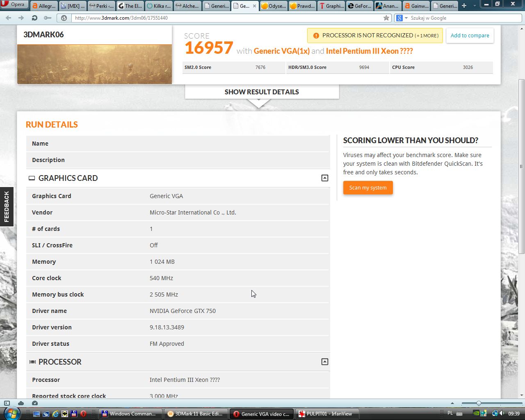
Task: Switch to the The El... tab
Action: [x=130, y=6]
